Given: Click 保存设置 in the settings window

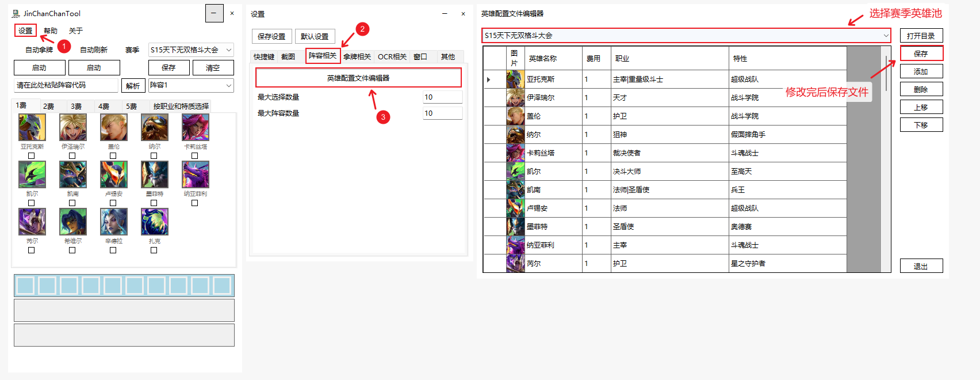Looking at the screenshot, I should click(271, 36).
